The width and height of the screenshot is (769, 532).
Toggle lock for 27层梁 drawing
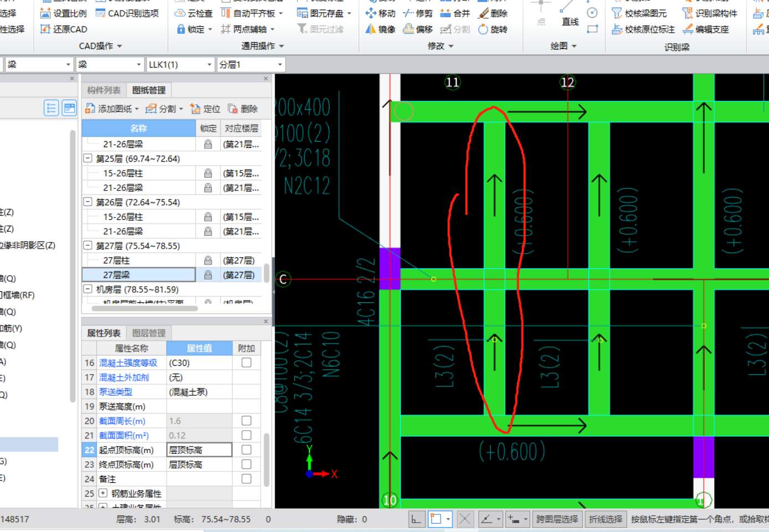(x=208, y=275)
